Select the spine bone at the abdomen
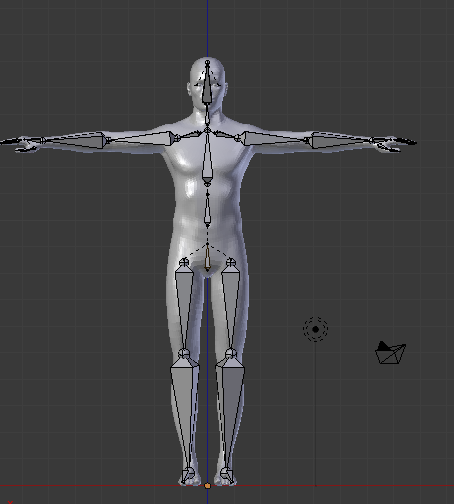This screenshot has width=454, height=504. [x=207, y=209]
